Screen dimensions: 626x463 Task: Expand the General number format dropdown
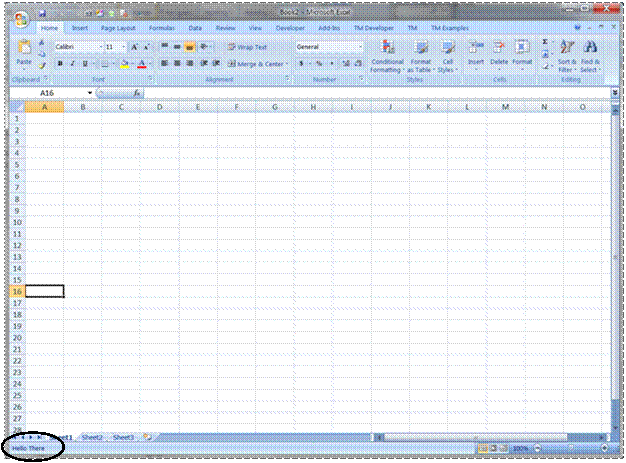point(361,47)
